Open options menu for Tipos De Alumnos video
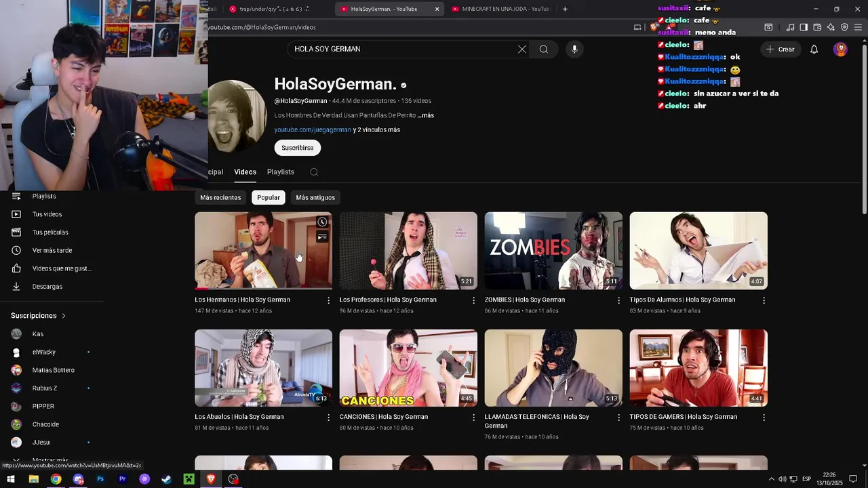The width and height of the screenshot is (868, 488). click(764, 300)
